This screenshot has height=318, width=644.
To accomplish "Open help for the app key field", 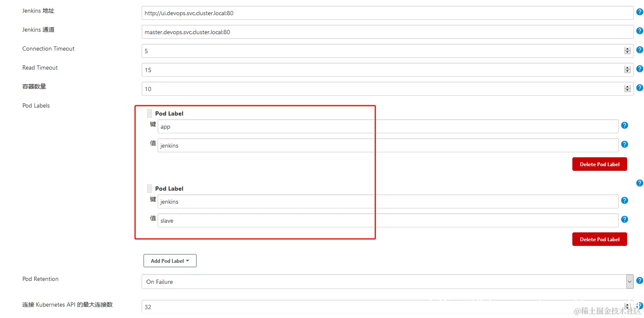I will [625, 125].
